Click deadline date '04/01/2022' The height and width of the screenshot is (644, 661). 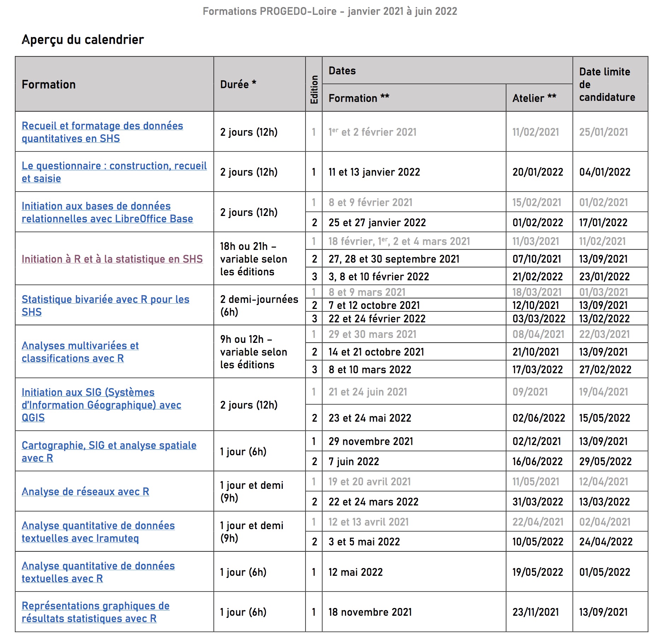(x=604, y=172)
